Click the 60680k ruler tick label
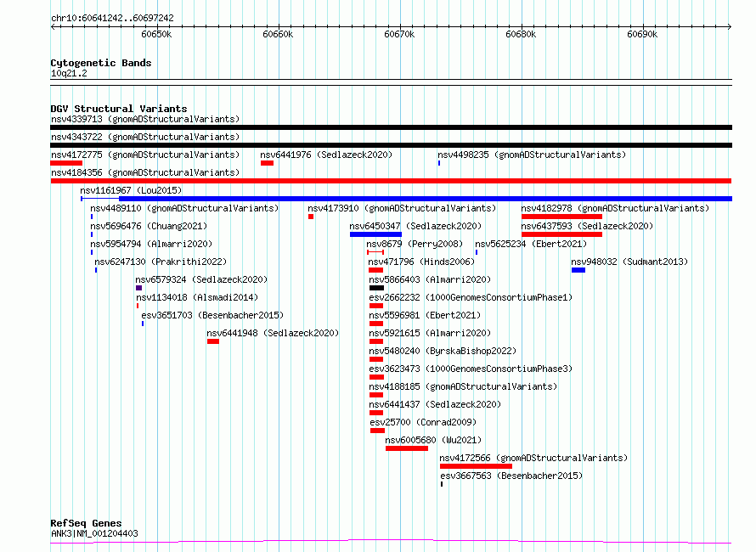This screenshot has width=756, height=552. (522, 34)
